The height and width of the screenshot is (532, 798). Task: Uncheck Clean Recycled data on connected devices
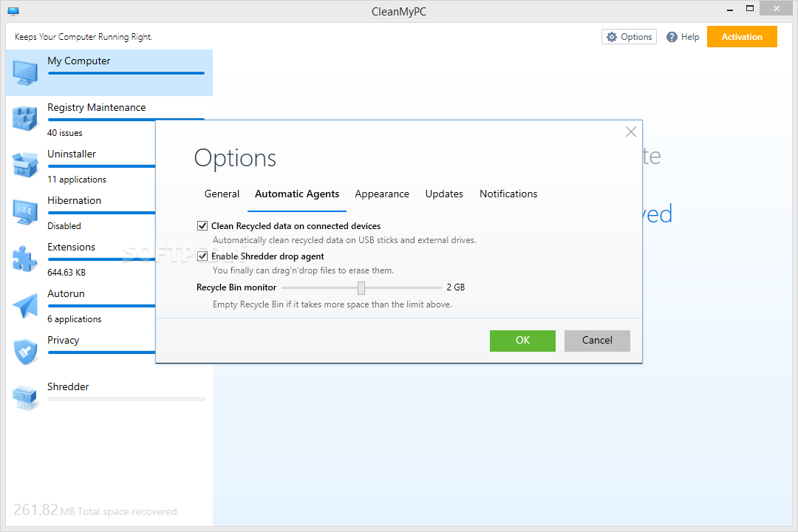(x=202, y=225)
